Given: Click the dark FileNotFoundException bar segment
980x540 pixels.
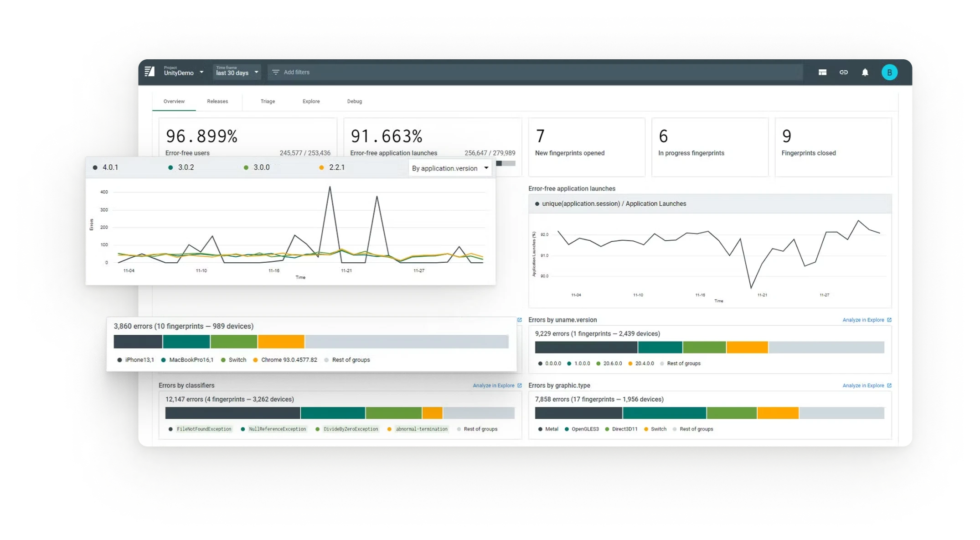Looking at the screenshot, I should pos(232,413).
